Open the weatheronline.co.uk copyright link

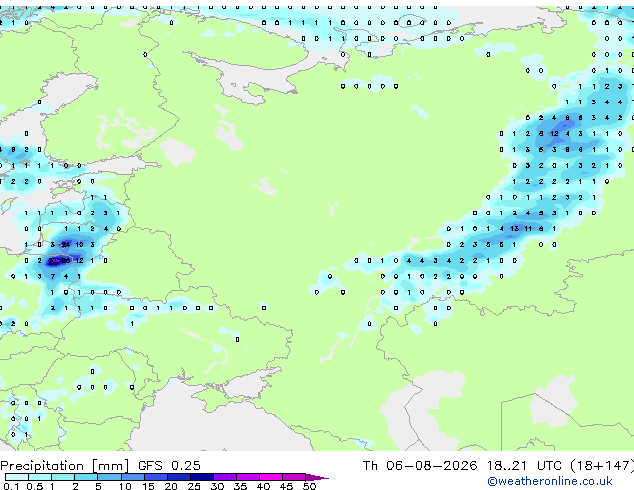pos(550,481)
